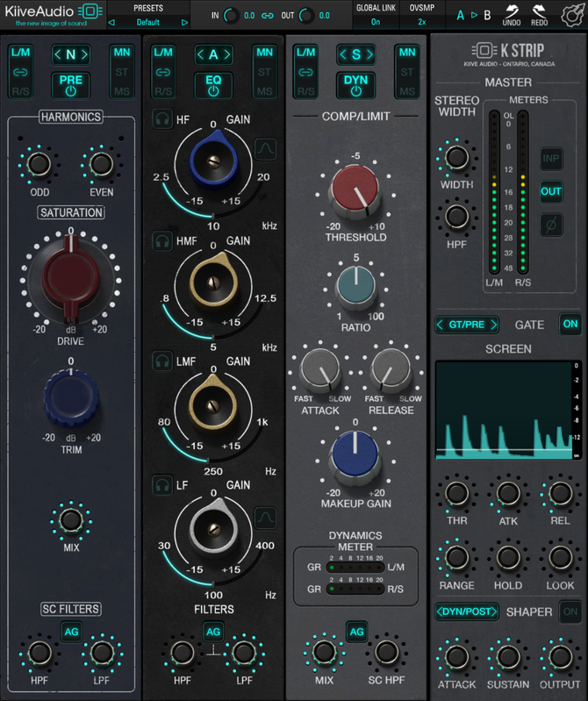Click the gate THR knob
The height and width of the screenshot is (701, 588).
pos(456,493)
